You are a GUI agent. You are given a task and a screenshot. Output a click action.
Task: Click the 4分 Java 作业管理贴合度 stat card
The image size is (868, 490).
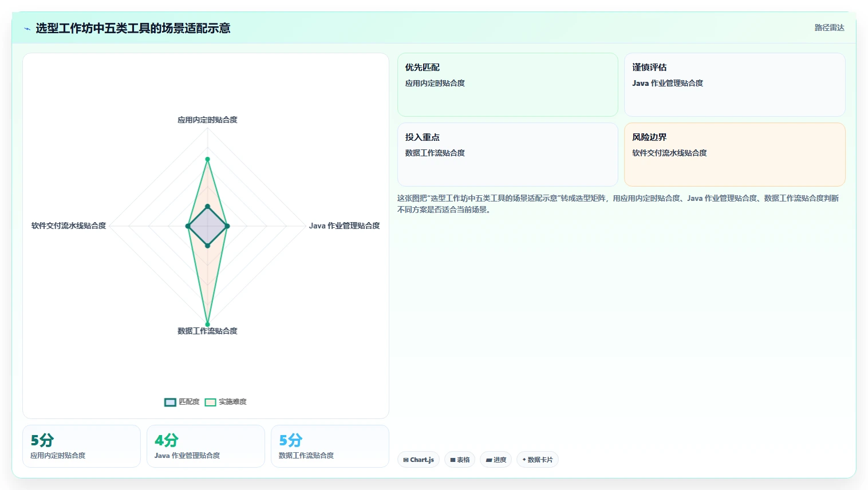pos(206,446)
